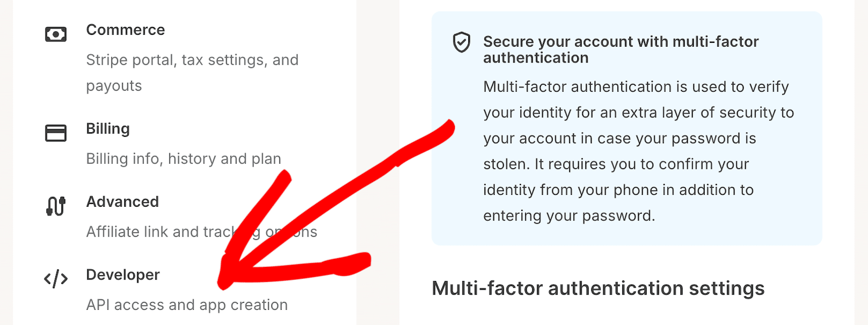Viewport: 868px width, 325px height.
Task: Click the Developer code brackets icon
Action: [55, 279]
